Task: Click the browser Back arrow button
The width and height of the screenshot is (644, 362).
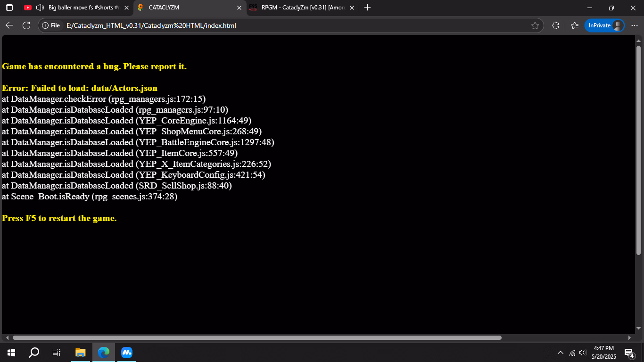Action: click(x=9, y=25)
